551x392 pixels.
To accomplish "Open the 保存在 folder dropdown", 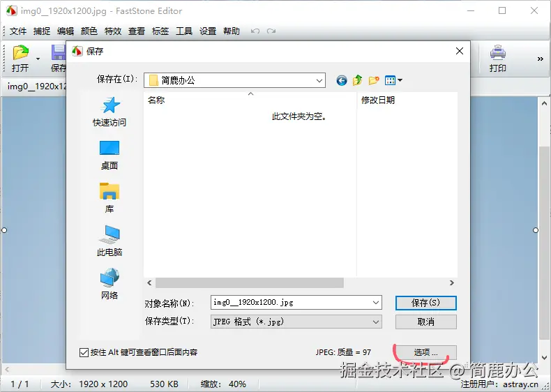I will click(x=234, y=80).
